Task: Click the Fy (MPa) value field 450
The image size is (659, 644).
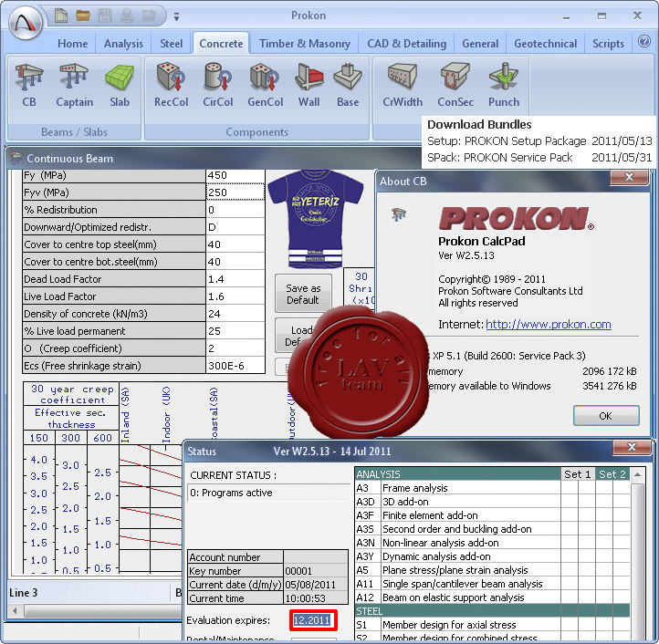Action: (x=235, y=176)
